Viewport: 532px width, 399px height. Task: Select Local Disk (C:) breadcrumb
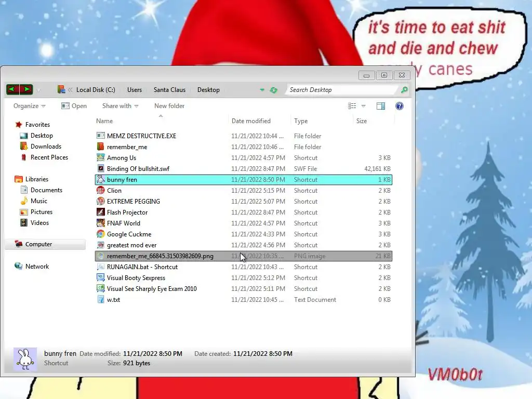click(96, 90)
